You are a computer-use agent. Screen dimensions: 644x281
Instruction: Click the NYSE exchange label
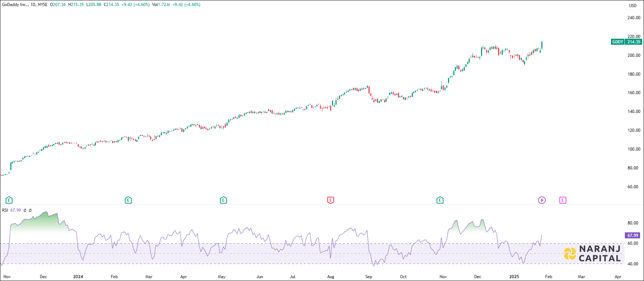pyautogui.click(x=43, y=5)
